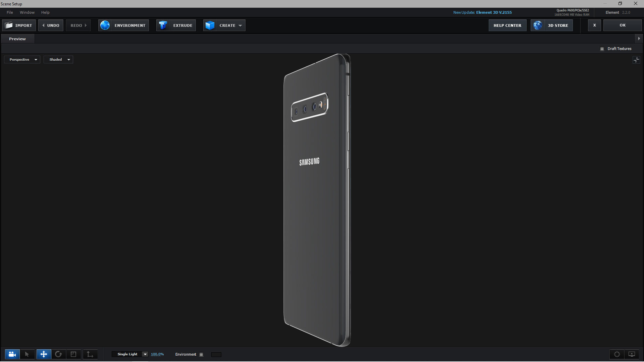
Task: Click the Import button
Action: (19, 25)
